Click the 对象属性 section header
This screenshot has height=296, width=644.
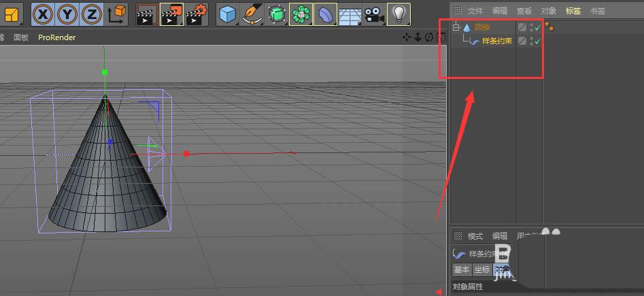[x=468, y=286]
